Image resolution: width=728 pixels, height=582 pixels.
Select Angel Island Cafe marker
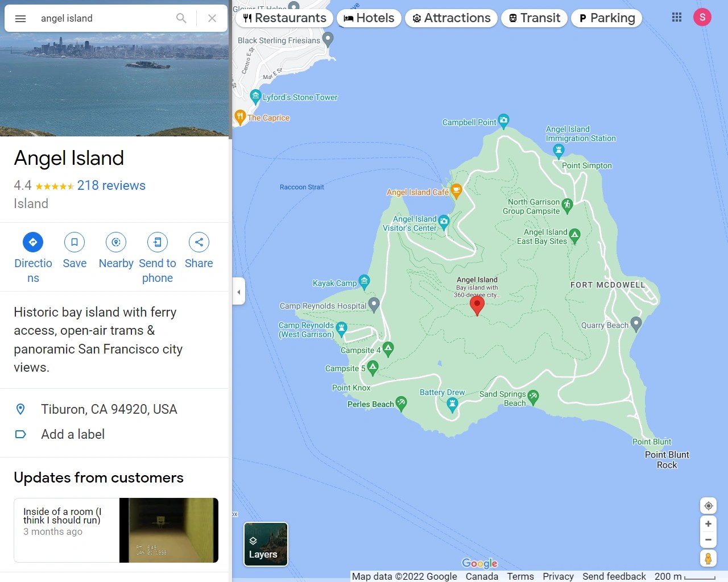(456, 191)
